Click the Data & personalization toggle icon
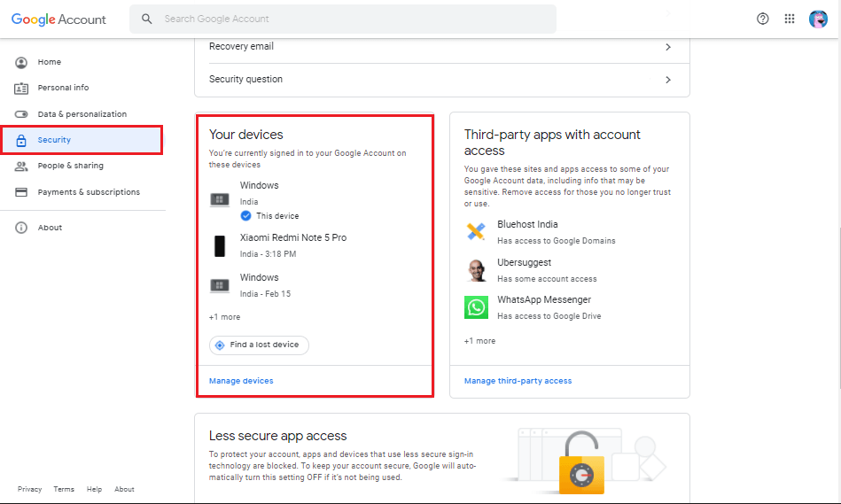This screenshot has height=504, width=841. click(21, 114)
